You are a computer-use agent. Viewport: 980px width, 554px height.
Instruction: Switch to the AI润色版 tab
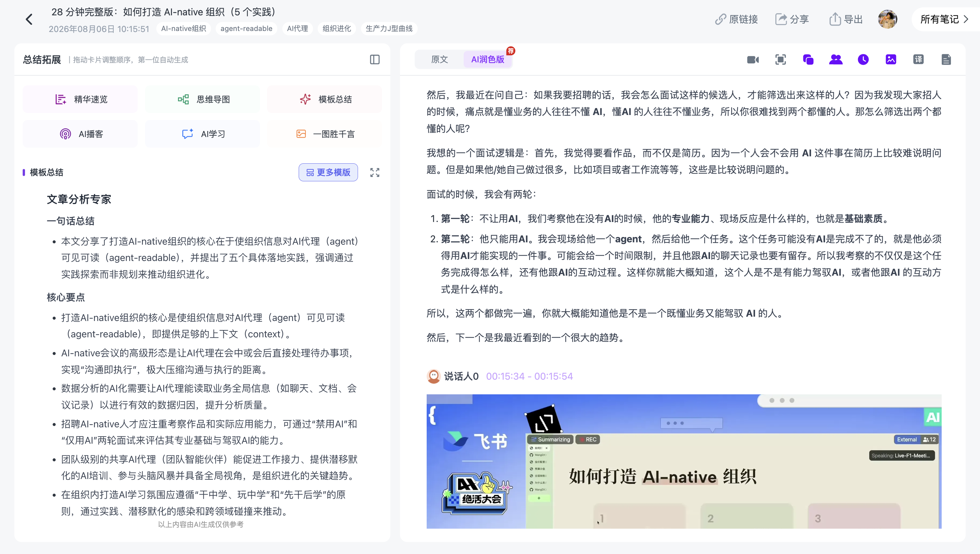point(488,59)
